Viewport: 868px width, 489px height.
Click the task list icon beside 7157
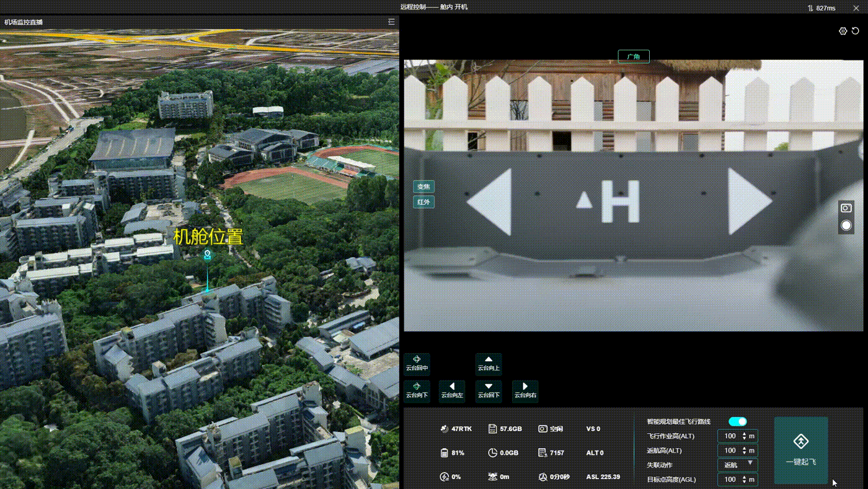(542, 453)
